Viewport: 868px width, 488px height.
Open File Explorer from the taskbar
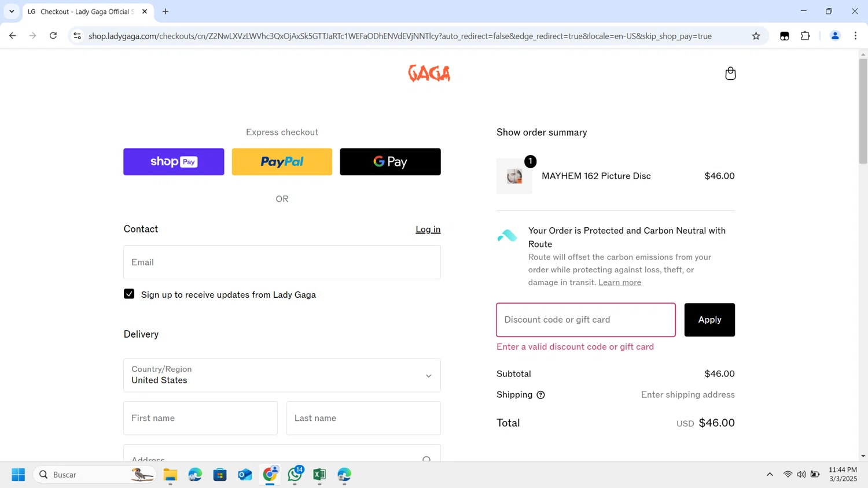coord(170,475)
